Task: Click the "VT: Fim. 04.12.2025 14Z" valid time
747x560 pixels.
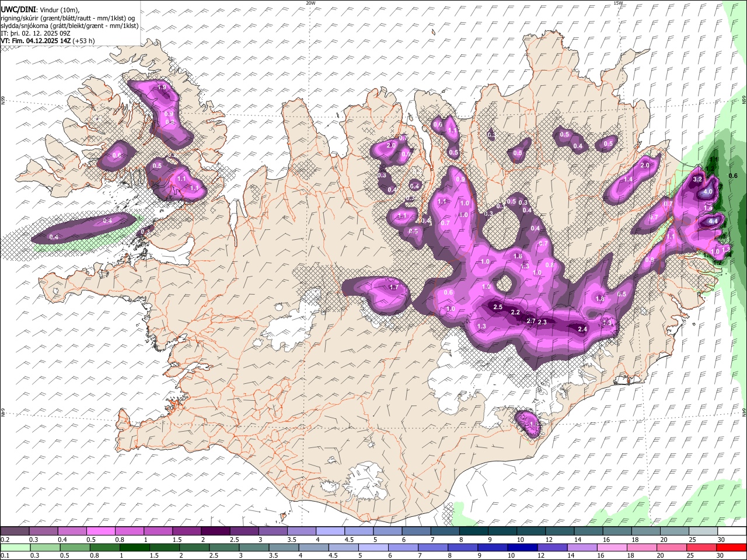Action: 36,41
